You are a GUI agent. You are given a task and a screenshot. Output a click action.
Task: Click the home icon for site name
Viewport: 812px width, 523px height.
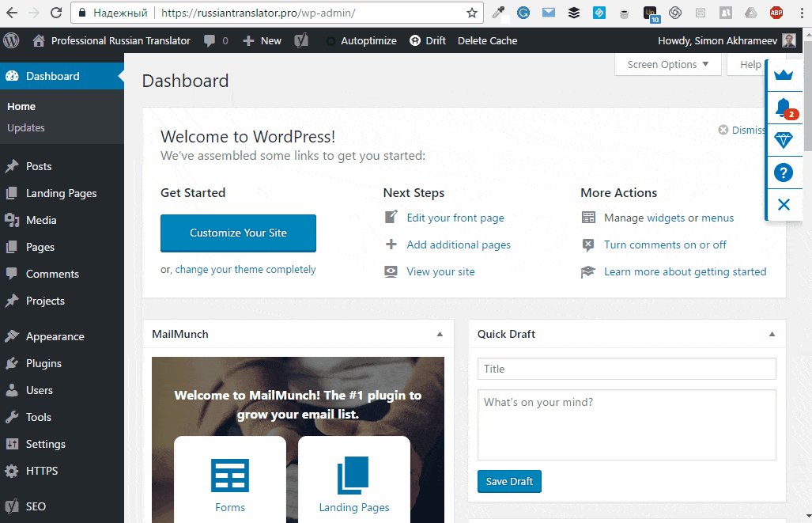pos(38,40)
